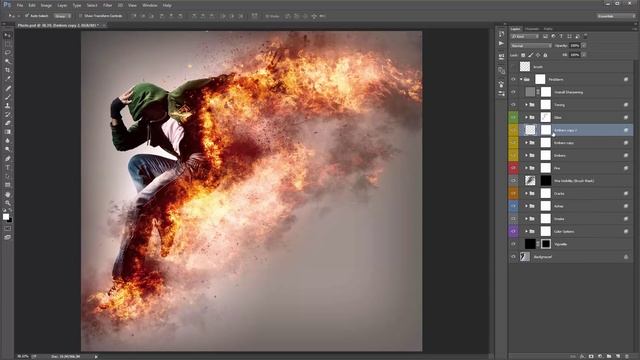The width and height of the screenshot is (640, 360).
Task: Expand the Ashes layer group
Action: point(527,206)
